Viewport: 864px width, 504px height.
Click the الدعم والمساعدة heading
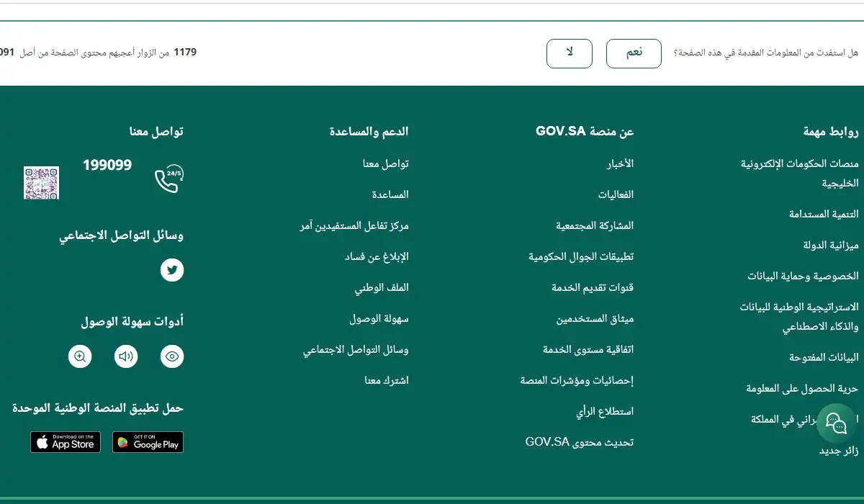369,131
